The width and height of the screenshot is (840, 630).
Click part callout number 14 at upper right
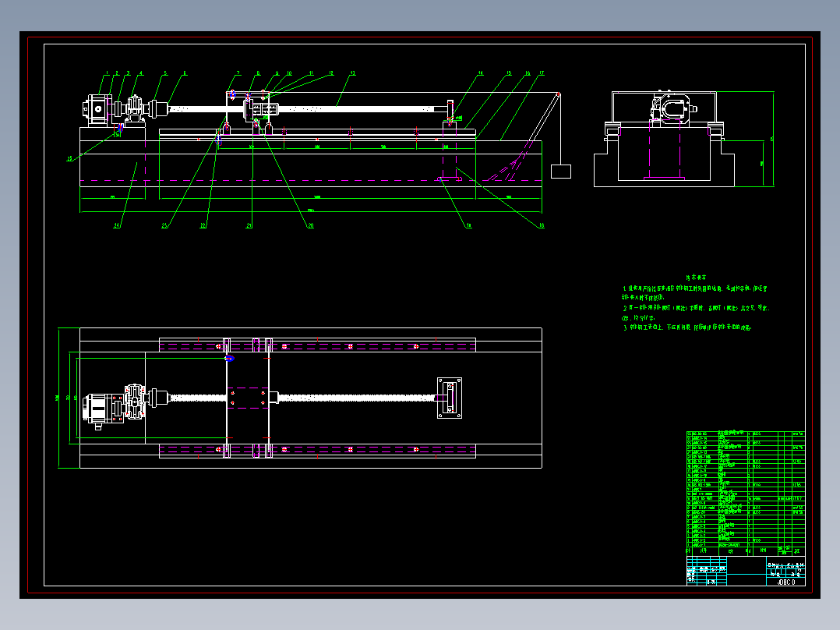coord(481,73)
